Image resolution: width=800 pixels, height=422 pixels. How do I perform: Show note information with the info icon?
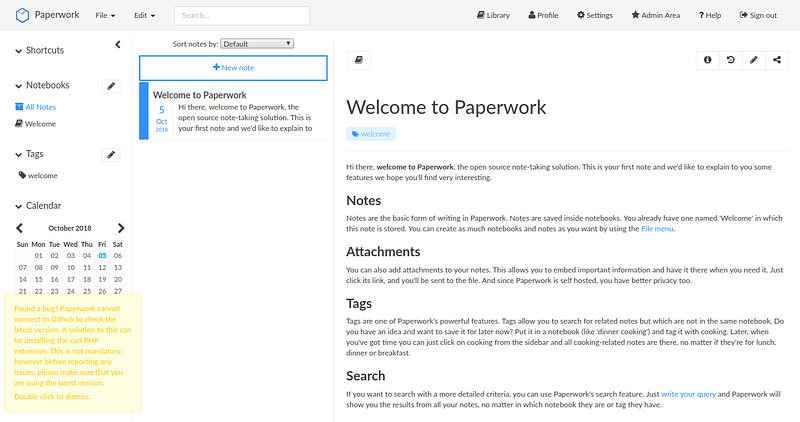[x=708, y=60]
